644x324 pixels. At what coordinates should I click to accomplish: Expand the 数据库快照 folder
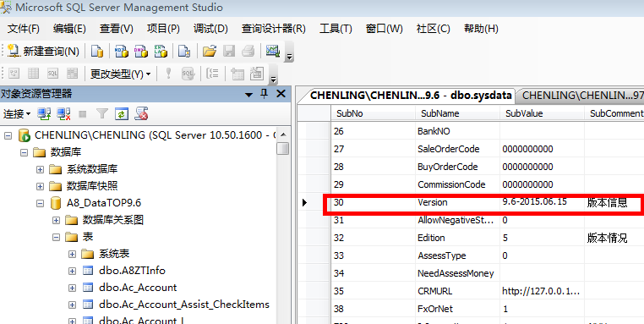click(x=40, y=186)
